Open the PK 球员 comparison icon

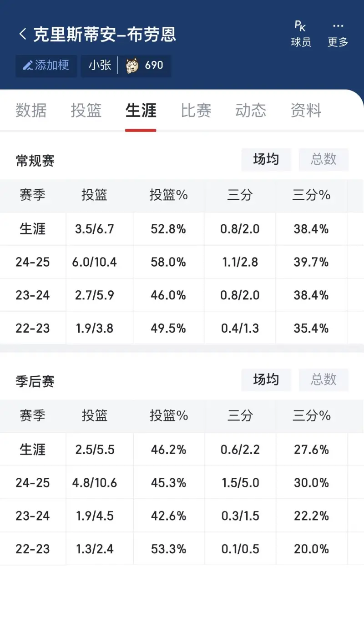click(301, 34)
